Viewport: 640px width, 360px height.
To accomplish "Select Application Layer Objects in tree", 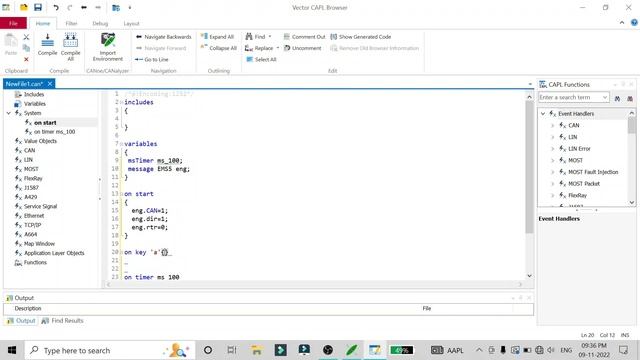I will [54, 253].
